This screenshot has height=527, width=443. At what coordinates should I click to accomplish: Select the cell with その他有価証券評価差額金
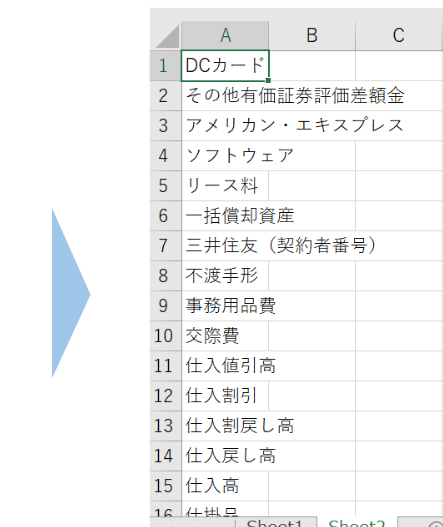[x=225, y=96]
